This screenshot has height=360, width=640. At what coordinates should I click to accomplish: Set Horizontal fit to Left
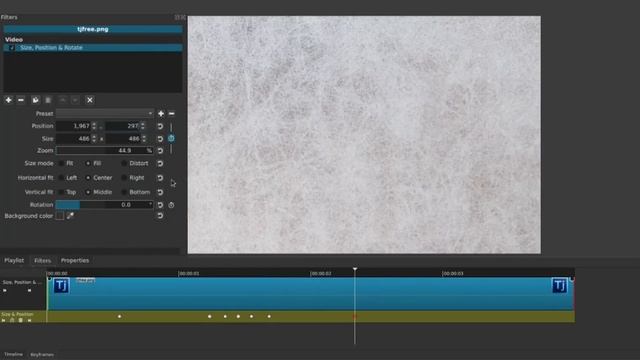pos(68,178)
